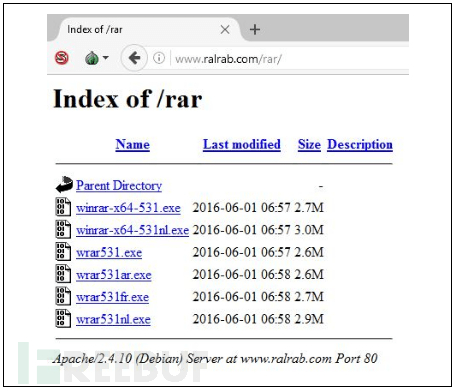Sort listing by Last modified column
This screenshot has height=391, width=456.
pos(242,145)
